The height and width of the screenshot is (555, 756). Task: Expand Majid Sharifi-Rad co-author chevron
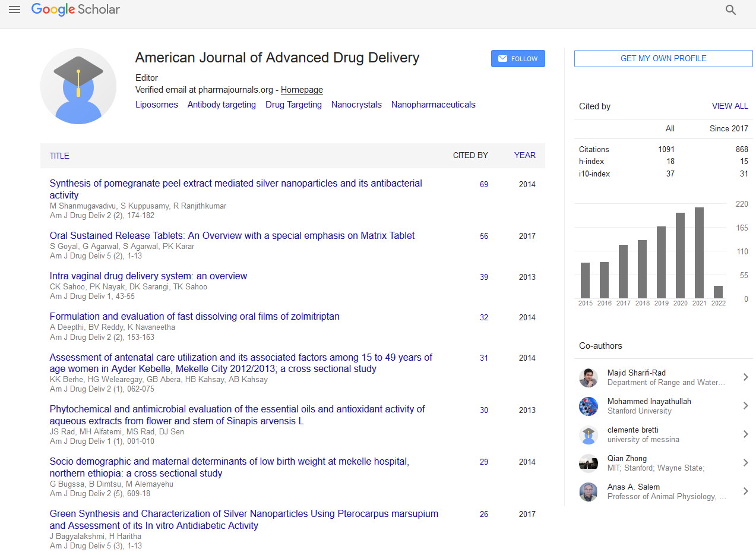click(745, 377)
